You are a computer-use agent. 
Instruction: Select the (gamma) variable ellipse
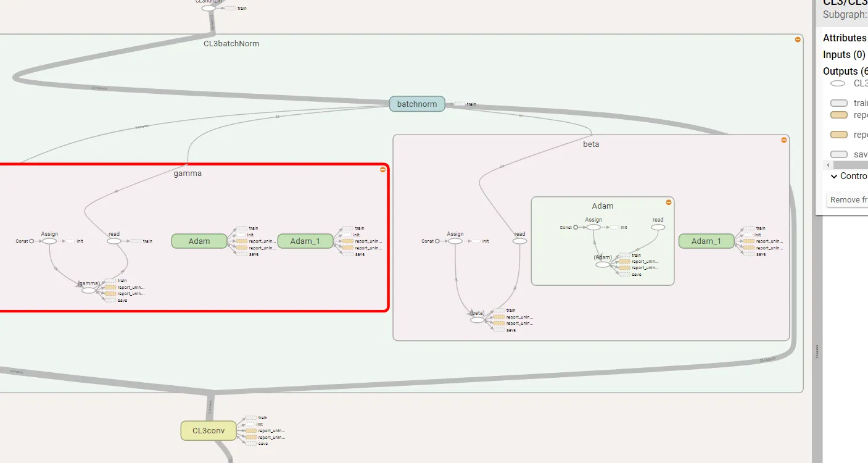pyautogui.click(x=89, y=290)
